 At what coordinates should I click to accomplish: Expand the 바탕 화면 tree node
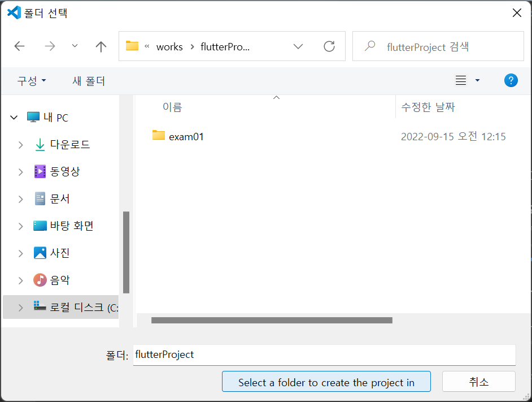tap(21, 226)
